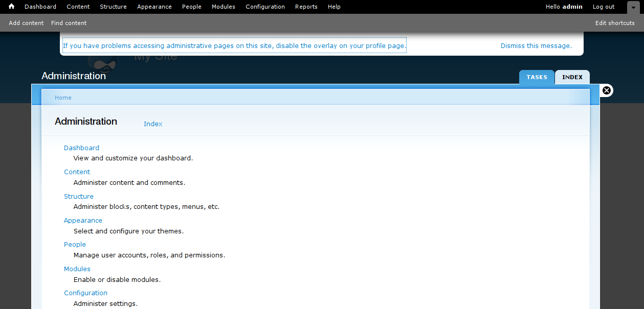
Task: Close the overlay with the X icon
Action: pos(607,90)
